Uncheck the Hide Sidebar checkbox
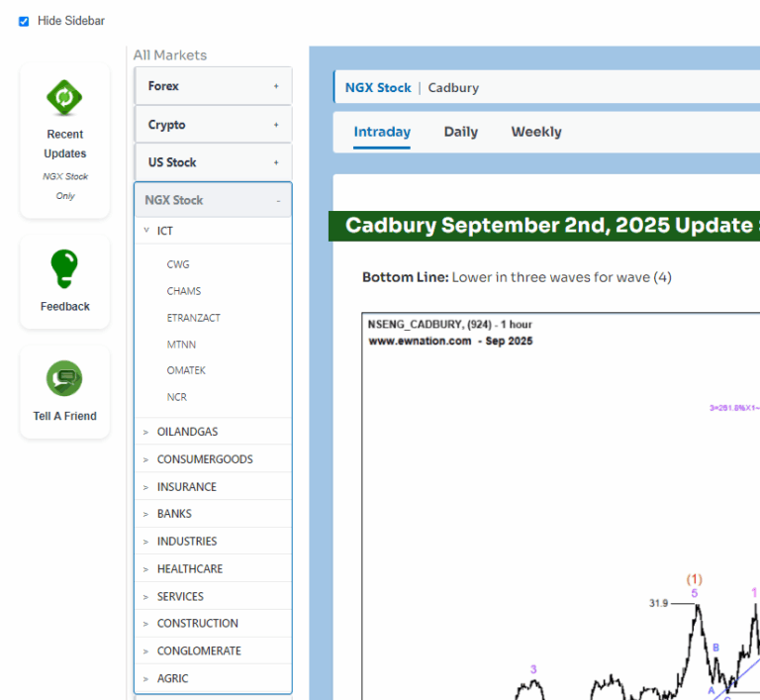Screen dimensions: 760x700 (x=24, y=22)
